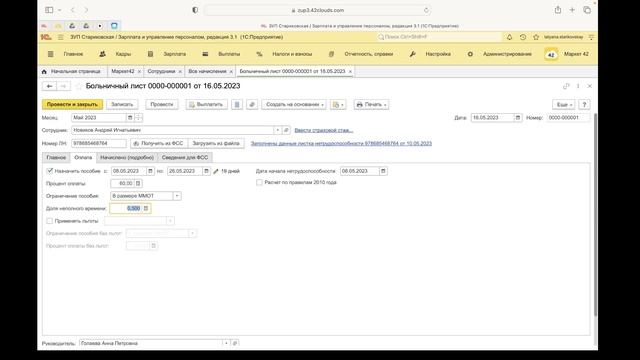
Task: Open Safari share icon
Action: (558, 10)
